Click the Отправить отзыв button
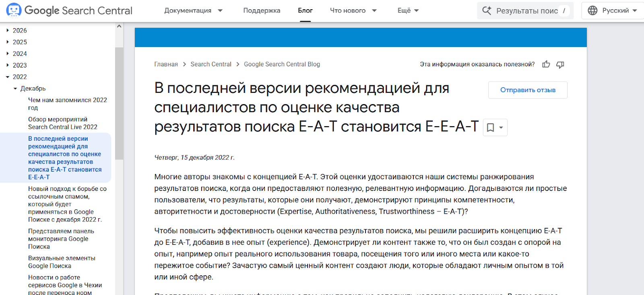 pyautogui.click(x=528, y=90)
